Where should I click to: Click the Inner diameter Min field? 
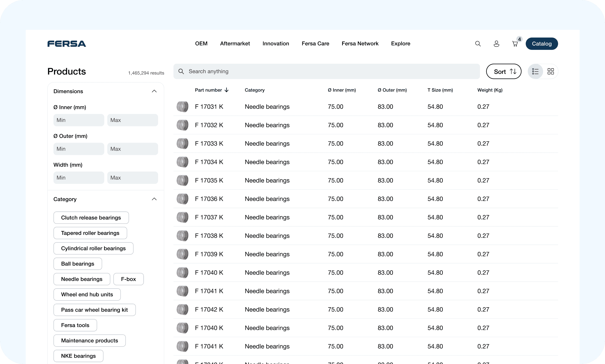pyautogui.click(x=79, y=120)
